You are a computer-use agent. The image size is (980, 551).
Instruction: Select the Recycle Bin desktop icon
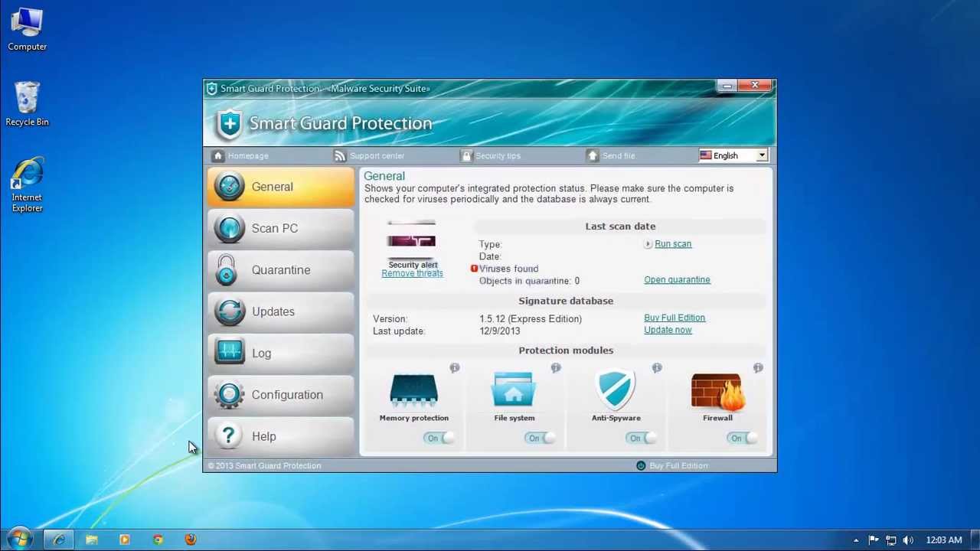pos(27,104)
